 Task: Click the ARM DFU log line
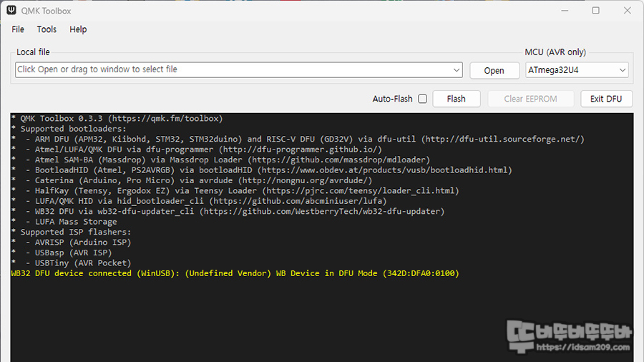pos(298,139)
